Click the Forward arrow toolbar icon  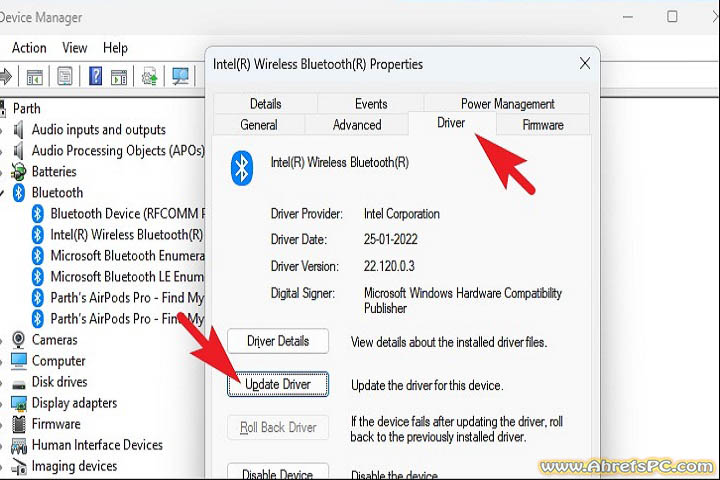click(x=6, y=76)
